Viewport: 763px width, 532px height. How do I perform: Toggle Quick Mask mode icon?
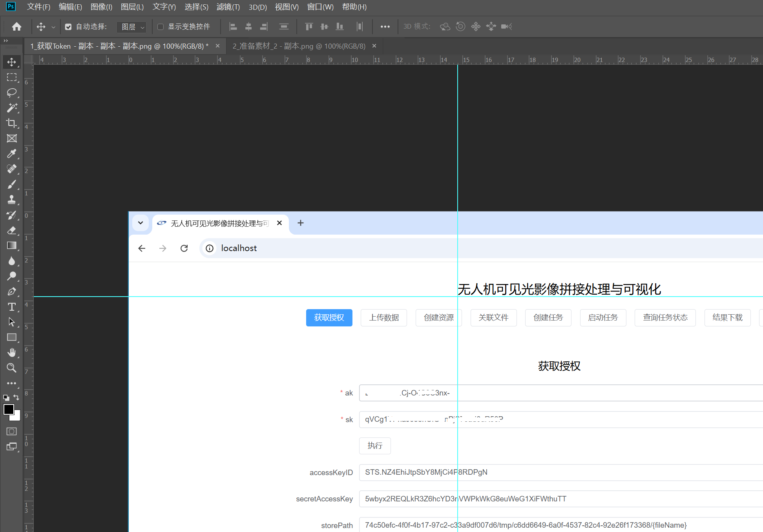pyautogui.click(x=12, y=431)
